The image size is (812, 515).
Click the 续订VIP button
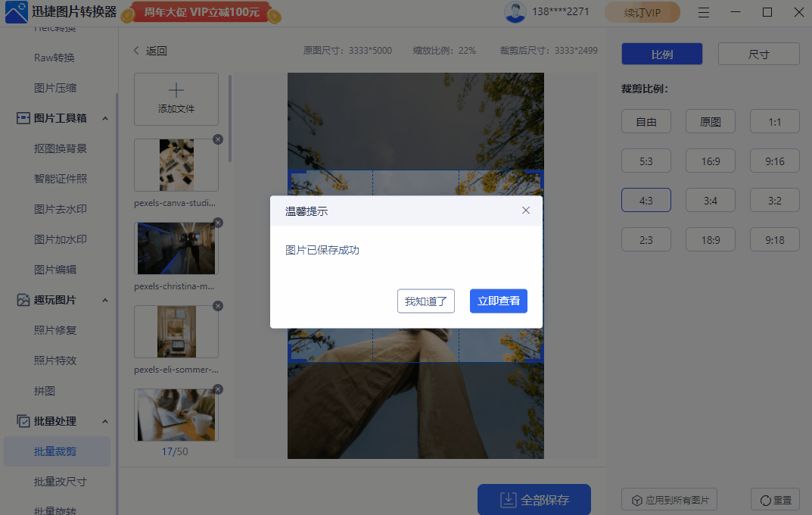click(x=642, y=12)
